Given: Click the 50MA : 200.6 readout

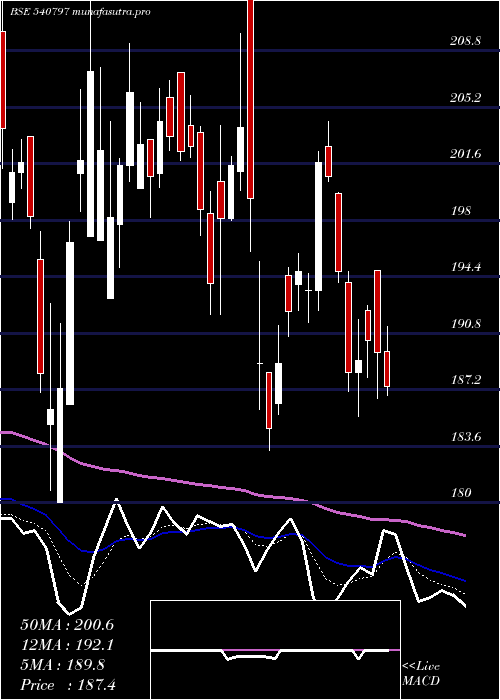Looking at the screenshot, I should click(67, 625).
